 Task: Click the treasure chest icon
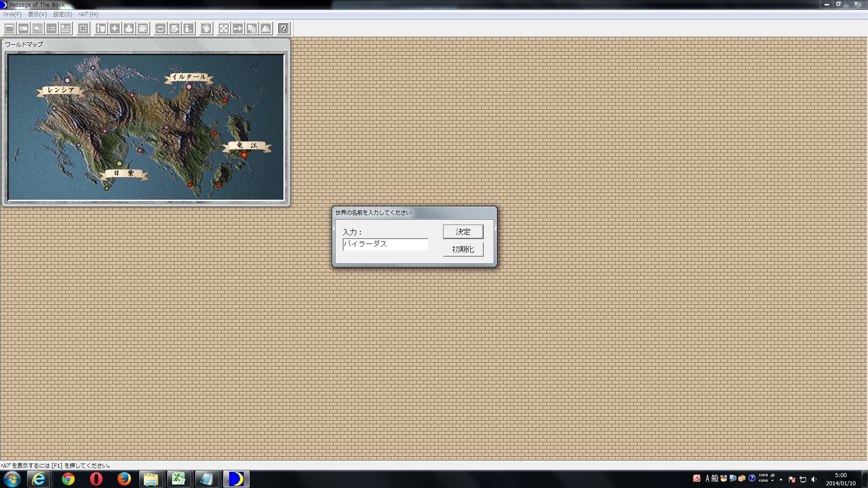[x=143, y=28]
